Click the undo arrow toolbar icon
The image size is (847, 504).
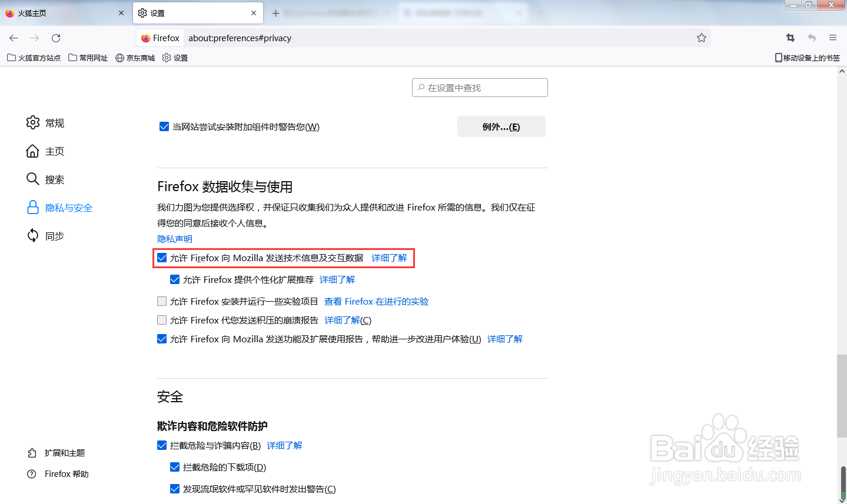(812, 38)
